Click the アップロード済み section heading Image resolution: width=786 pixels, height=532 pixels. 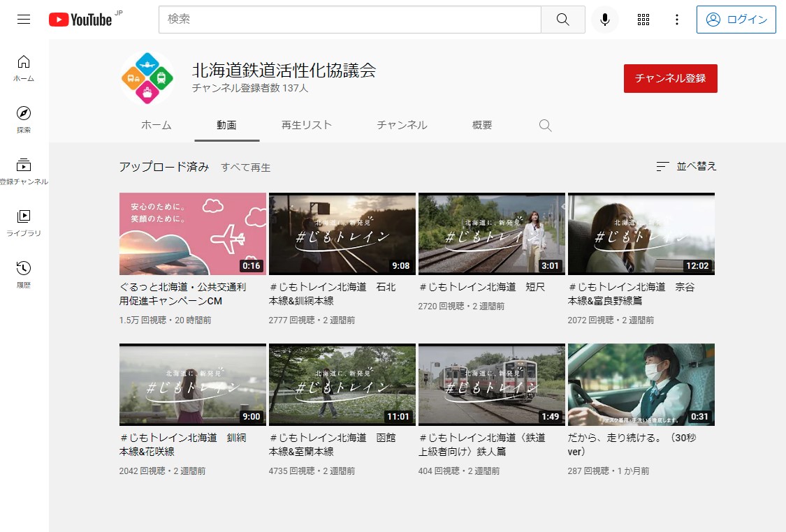pos(164,167)
